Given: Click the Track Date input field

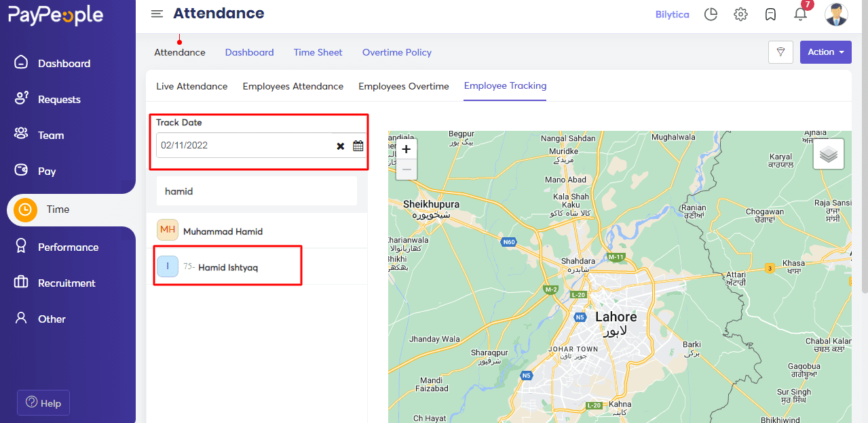Looking at the screenshot, I should pyautogui.click(x=261, y=145).
